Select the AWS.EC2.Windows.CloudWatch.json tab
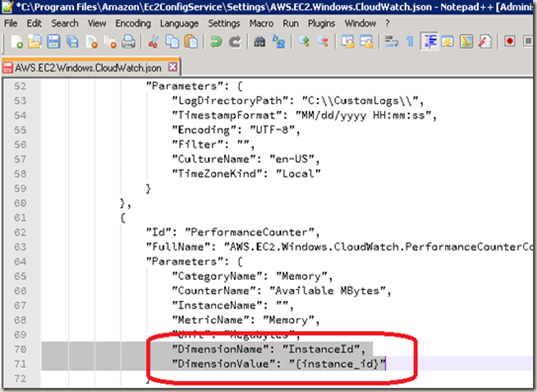Viewport: 537px width, 392px height. [88, 68]
